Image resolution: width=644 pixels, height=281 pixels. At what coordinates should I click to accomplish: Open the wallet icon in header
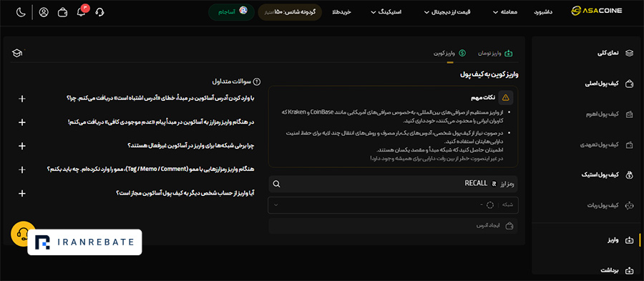(62, 12)
